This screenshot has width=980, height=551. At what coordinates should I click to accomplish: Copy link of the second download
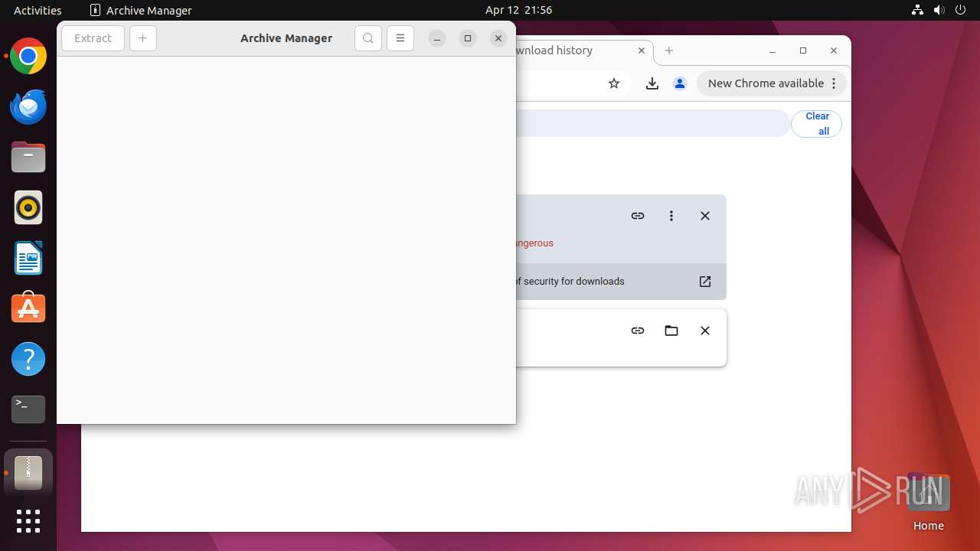[638, 331]
